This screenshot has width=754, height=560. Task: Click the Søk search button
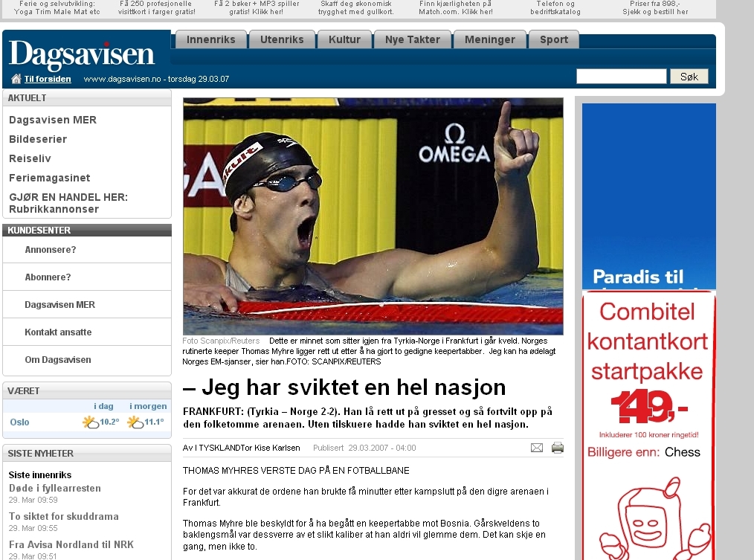tap(689, 77)
